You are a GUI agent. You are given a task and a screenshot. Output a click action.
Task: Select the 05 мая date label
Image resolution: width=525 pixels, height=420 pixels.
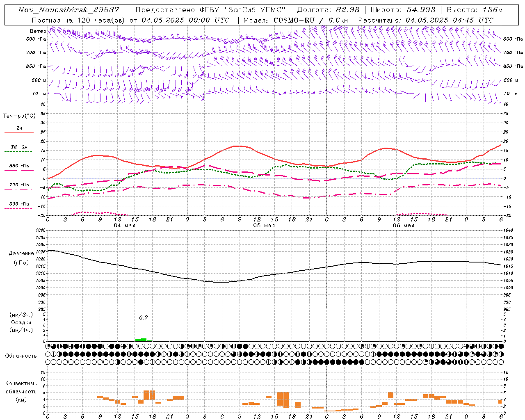(x=264, y=226)
